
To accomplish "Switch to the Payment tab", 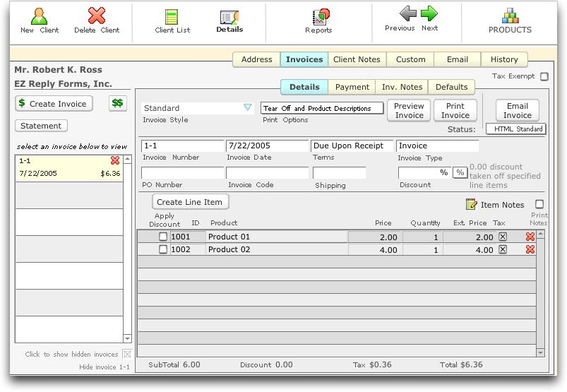I will tap(352, 87).
